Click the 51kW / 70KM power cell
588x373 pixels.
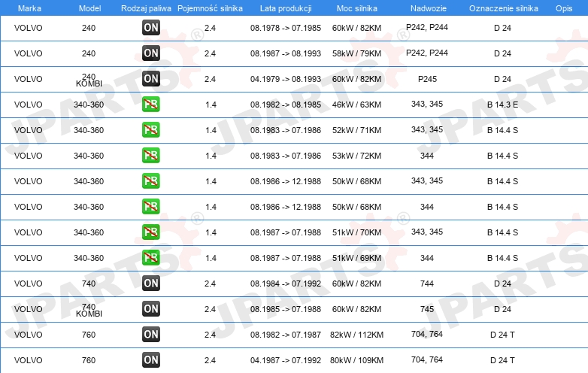(356, 232)
